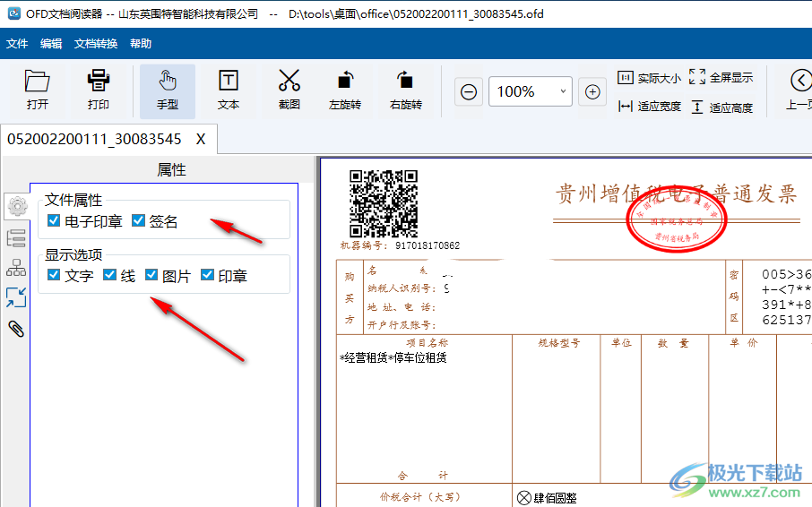Viewport: 812px width, 507px height.
Task: Open the outline list sidebar icon
Action: click(x=16, y=238)
